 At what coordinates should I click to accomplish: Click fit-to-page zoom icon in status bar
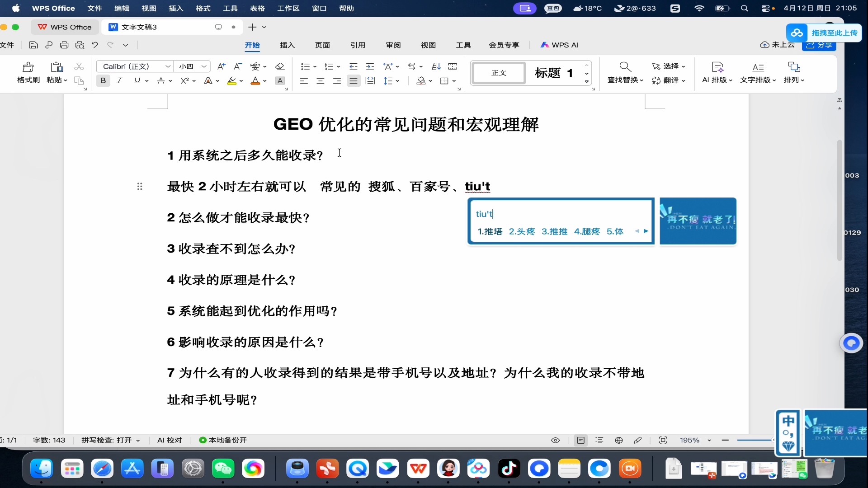(663, 440)
